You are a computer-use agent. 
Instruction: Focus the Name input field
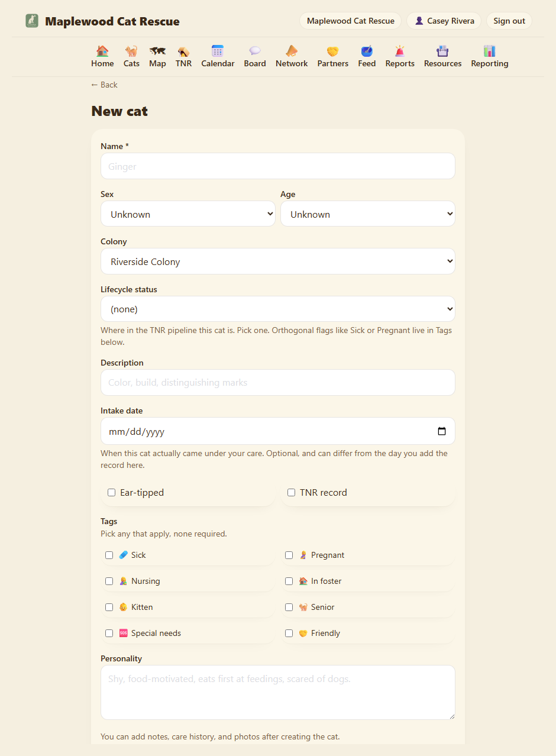(278, 166)
